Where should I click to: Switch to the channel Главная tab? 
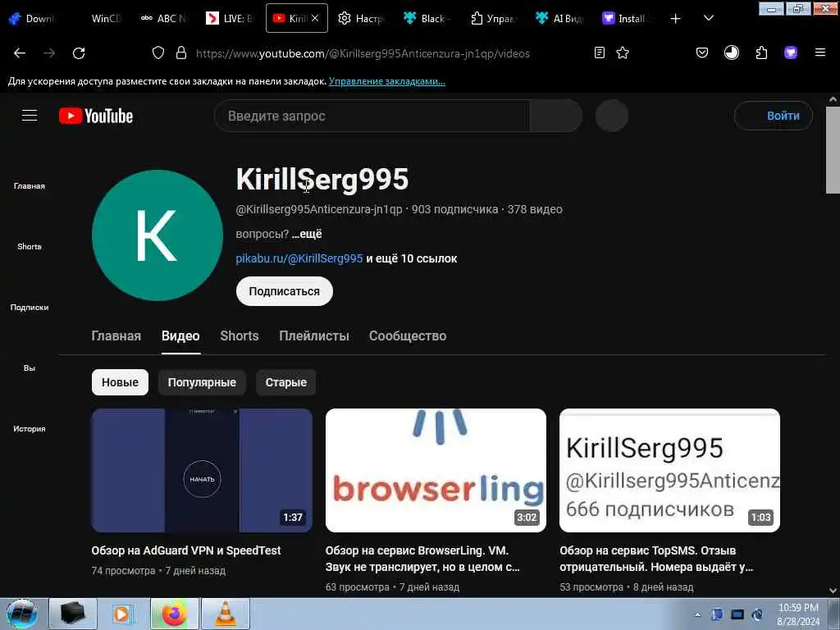(116, 336)
